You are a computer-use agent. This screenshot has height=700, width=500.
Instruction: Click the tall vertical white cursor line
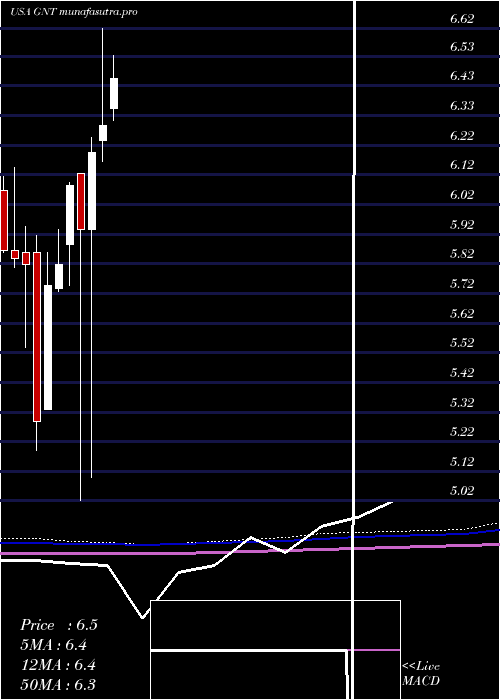click(x=355, y=348)
